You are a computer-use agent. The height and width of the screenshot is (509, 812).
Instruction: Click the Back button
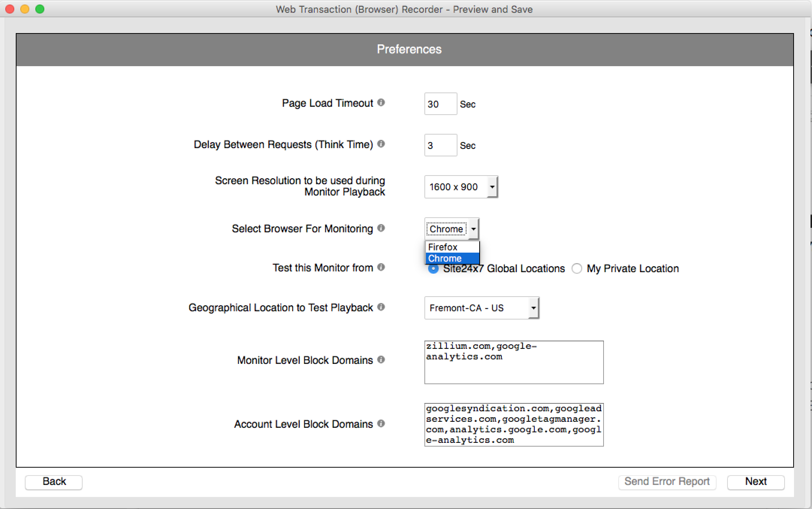(x=53, y=482)
